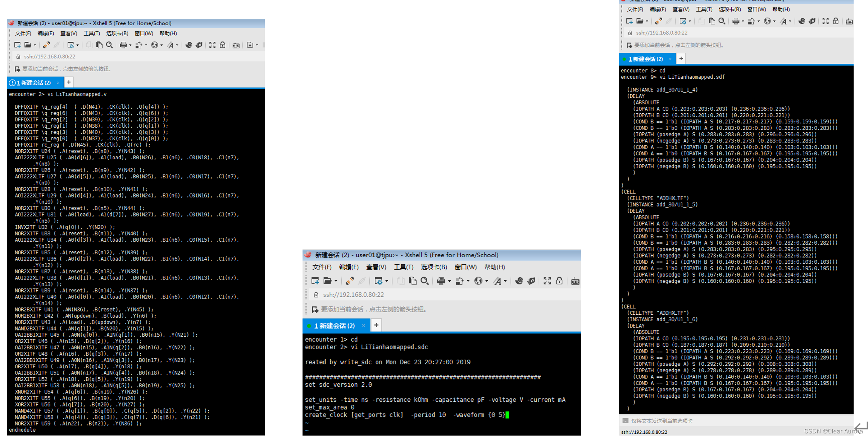Click the ssh://192.168.0.80:22 address field in the middle window
This screenshot has height=437, width=868.
[x=353, y=295]
